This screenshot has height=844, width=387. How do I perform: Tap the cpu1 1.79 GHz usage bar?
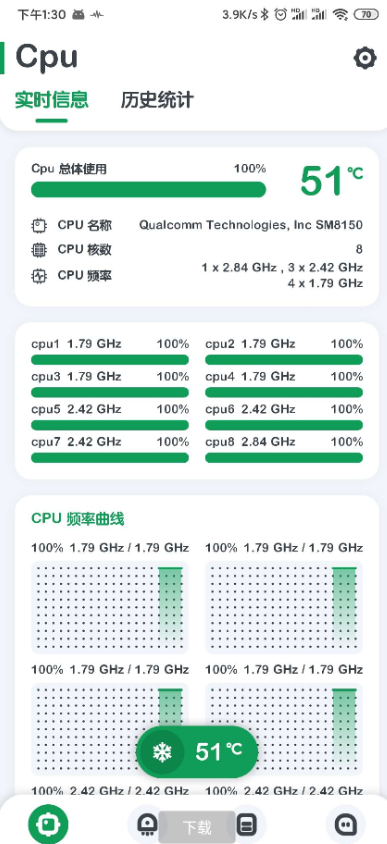(x=110, y=360)
